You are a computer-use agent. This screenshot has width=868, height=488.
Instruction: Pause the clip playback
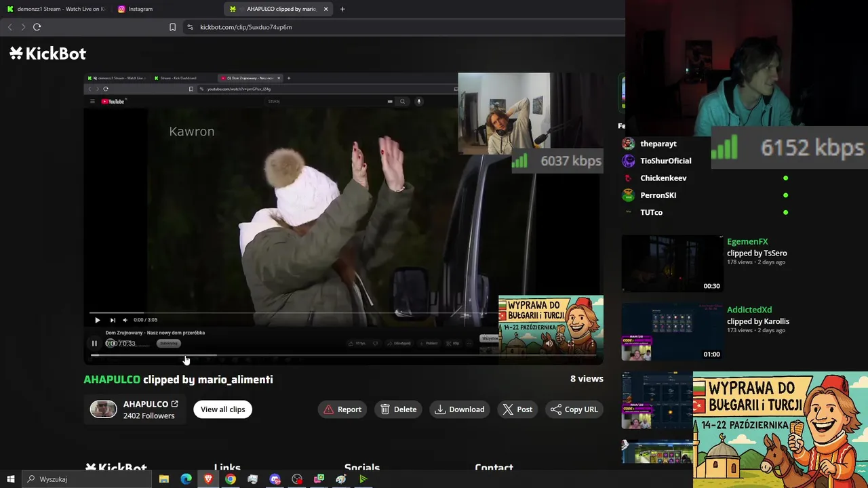click(94, 344)
